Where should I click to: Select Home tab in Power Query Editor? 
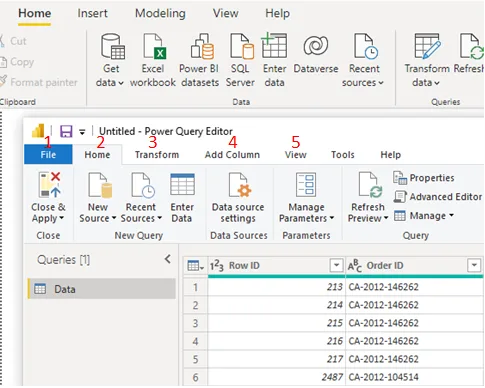click(97, 155)
